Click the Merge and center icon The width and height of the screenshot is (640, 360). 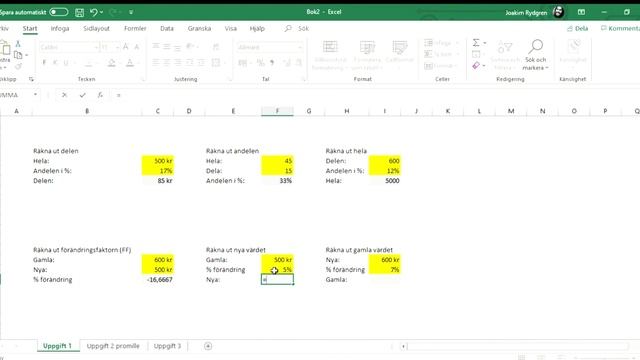coord(216,62)
